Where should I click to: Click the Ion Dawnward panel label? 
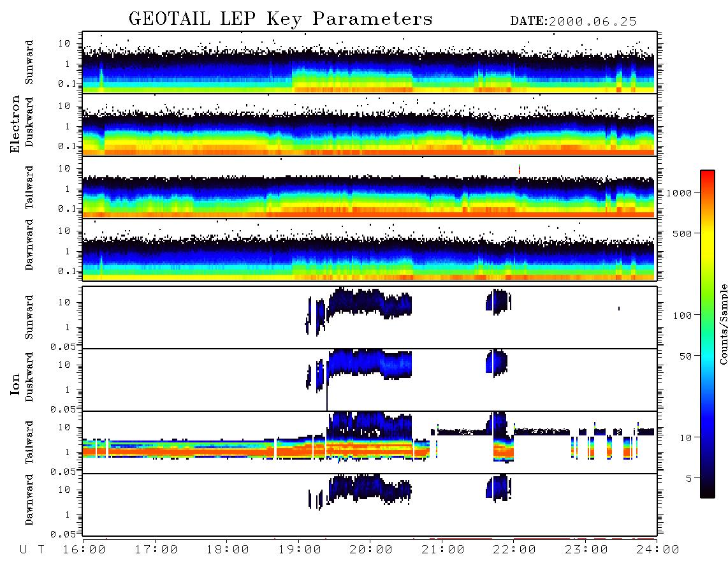(30, 500)
